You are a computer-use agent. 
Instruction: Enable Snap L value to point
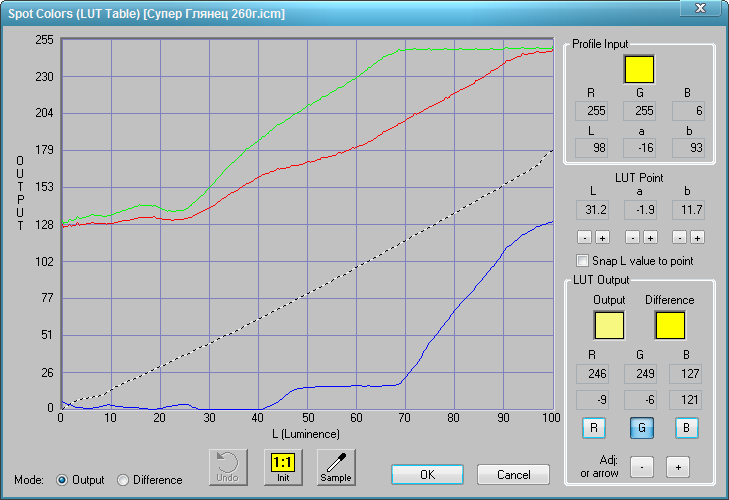582,260
